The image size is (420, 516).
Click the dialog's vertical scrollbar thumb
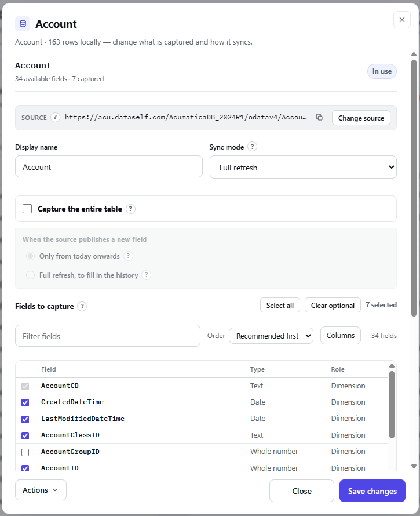414,188
